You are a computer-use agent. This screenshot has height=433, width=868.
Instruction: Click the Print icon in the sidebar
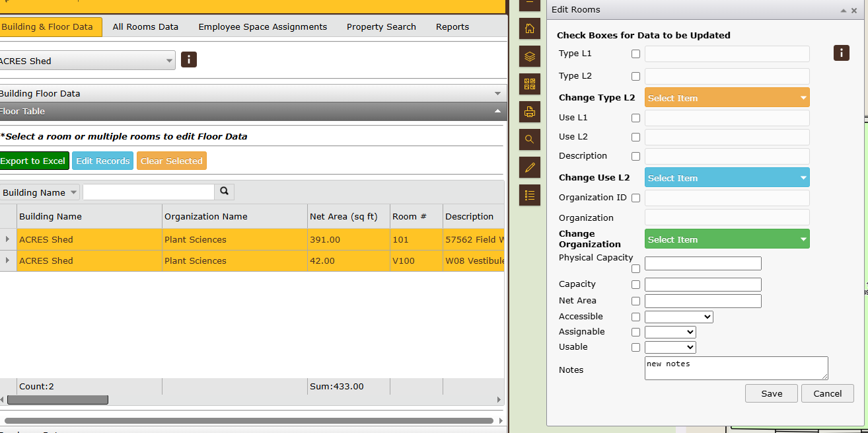tap(529, 112)
